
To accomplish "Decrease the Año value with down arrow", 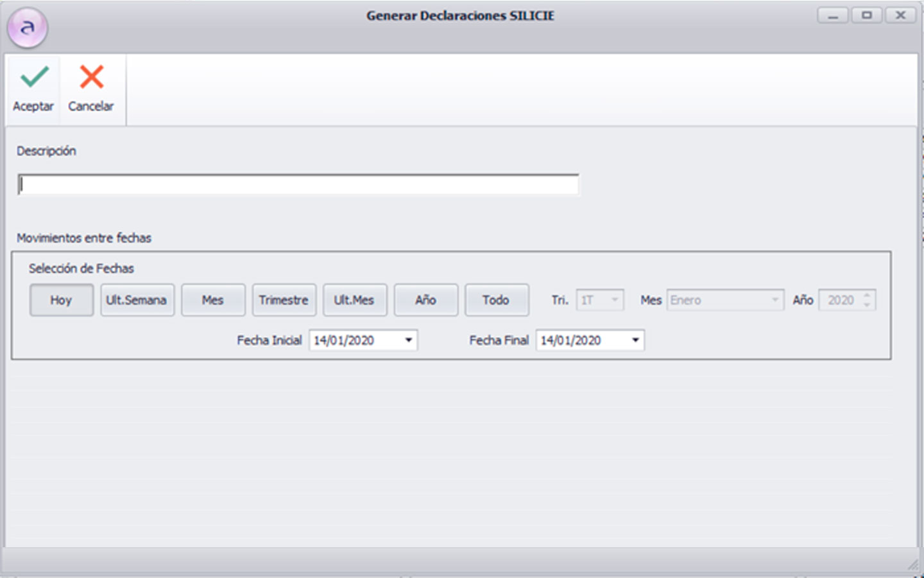I will coord(867,304).
